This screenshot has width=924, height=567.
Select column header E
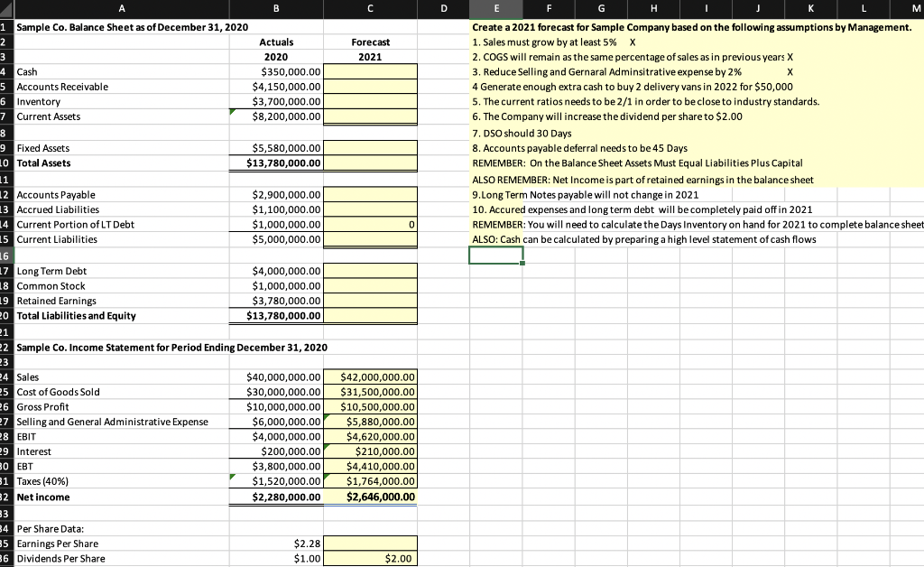[496, 8]
